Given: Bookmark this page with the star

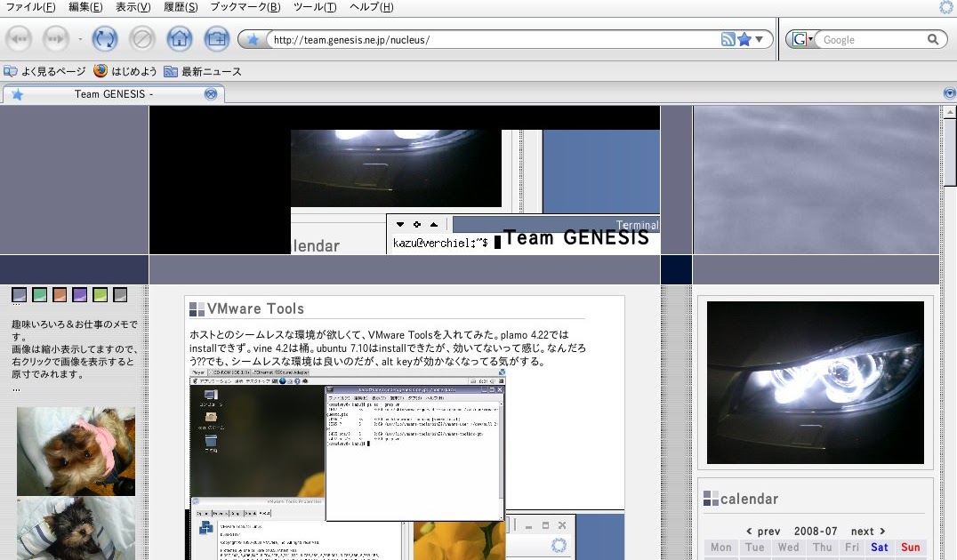Looking at the screenshot, I should [744, 40].
